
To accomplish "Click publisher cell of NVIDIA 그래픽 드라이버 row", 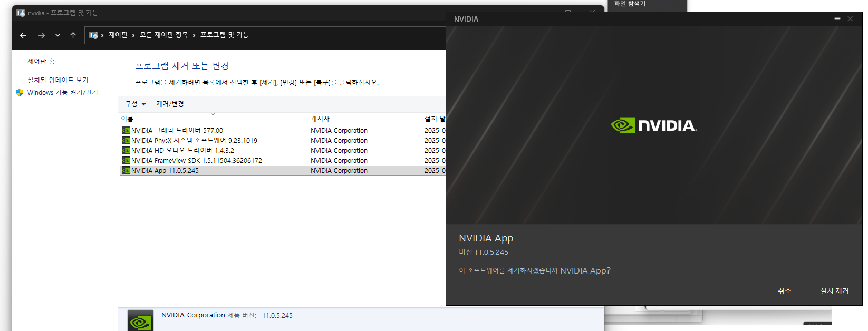I will [x=339, y=130].
